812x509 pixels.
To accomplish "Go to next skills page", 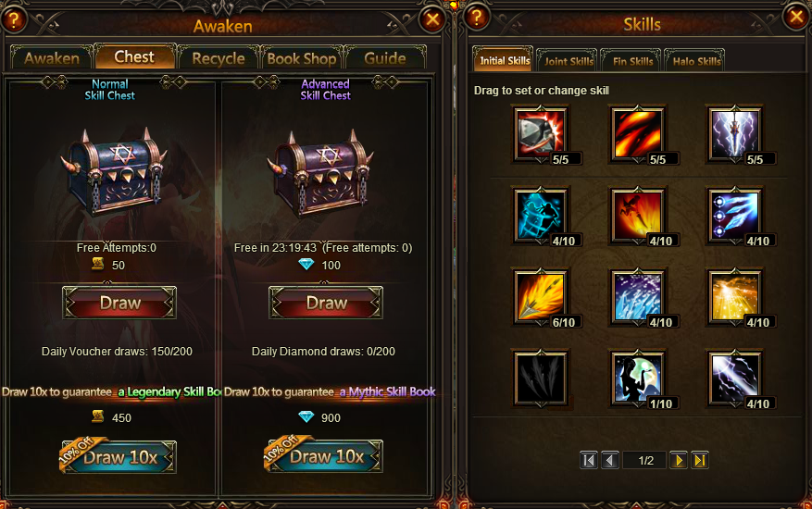I will [x=679, y=460].
